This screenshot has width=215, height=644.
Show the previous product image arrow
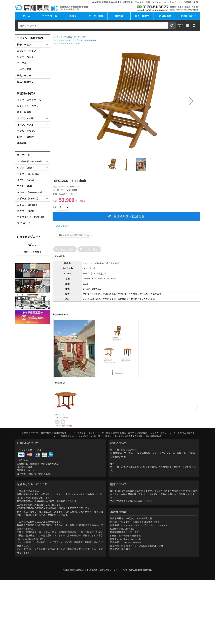point(61,101)
